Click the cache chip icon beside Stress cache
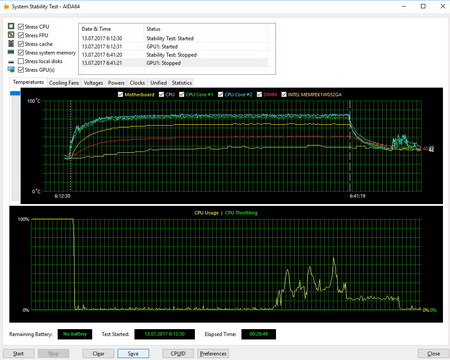 pos(11,44)
